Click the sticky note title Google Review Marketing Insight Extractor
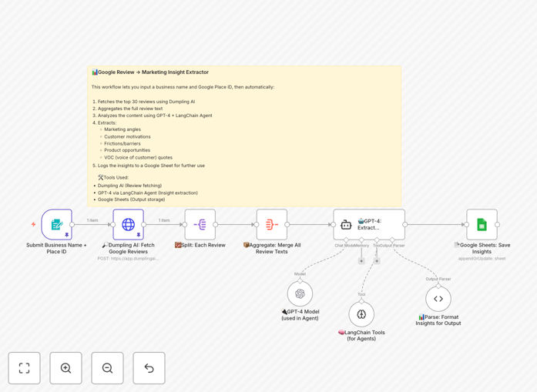Screen dimensions: 537x392 coord(150,72)
